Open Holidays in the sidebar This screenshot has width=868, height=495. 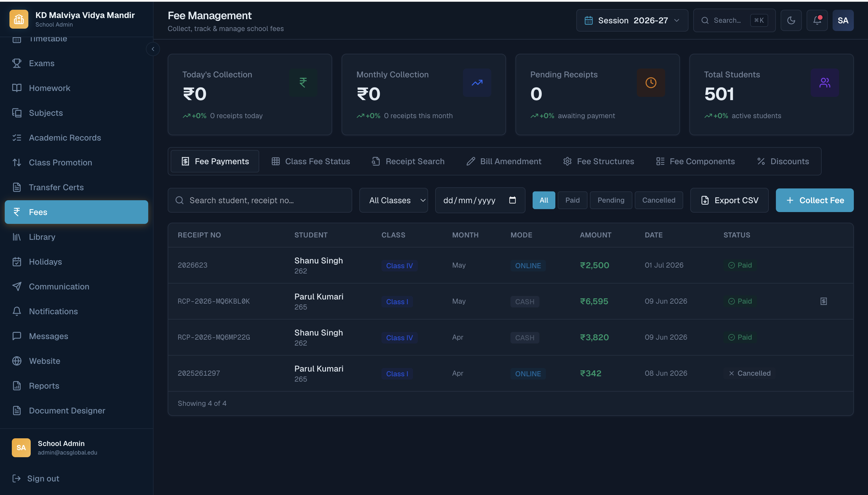76,262
